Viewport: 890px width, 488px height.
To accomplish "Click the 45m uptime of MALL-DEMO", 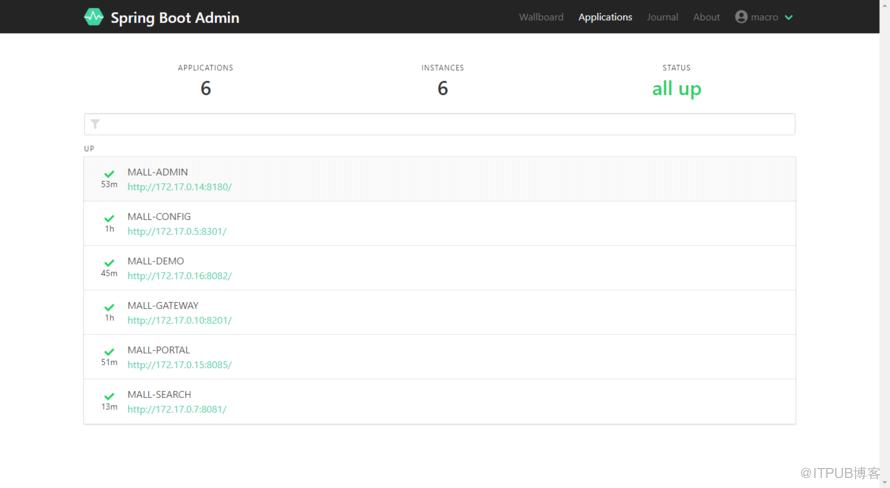I will [109, 274].
